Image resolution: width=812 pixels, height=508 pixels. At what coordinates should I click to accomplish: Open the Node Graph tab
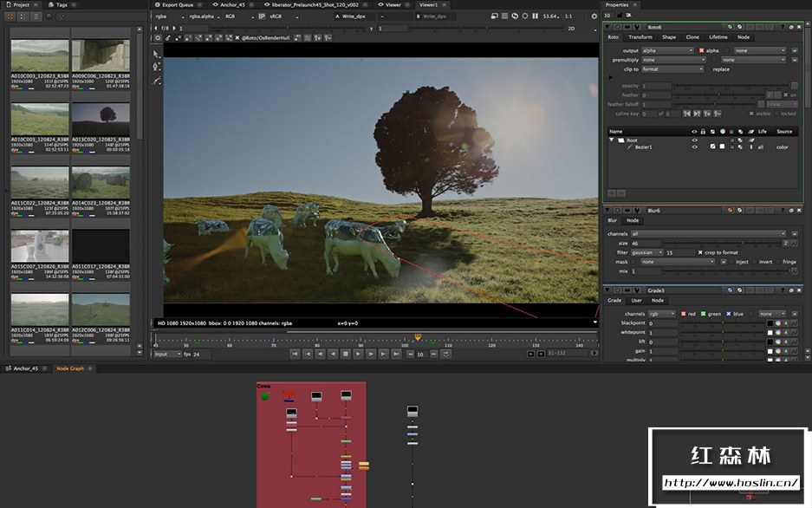(70, 368)
